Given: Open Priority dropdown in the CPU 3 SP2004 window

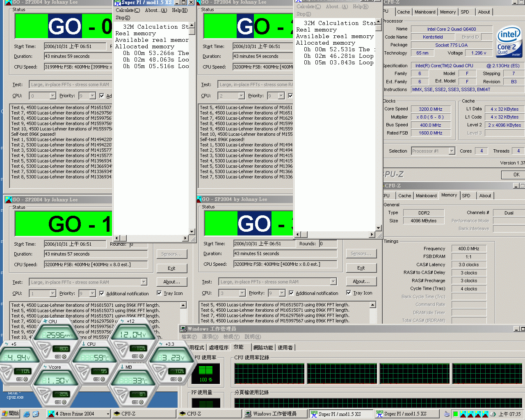Looking at the screenshot, I should pos(282,293).
